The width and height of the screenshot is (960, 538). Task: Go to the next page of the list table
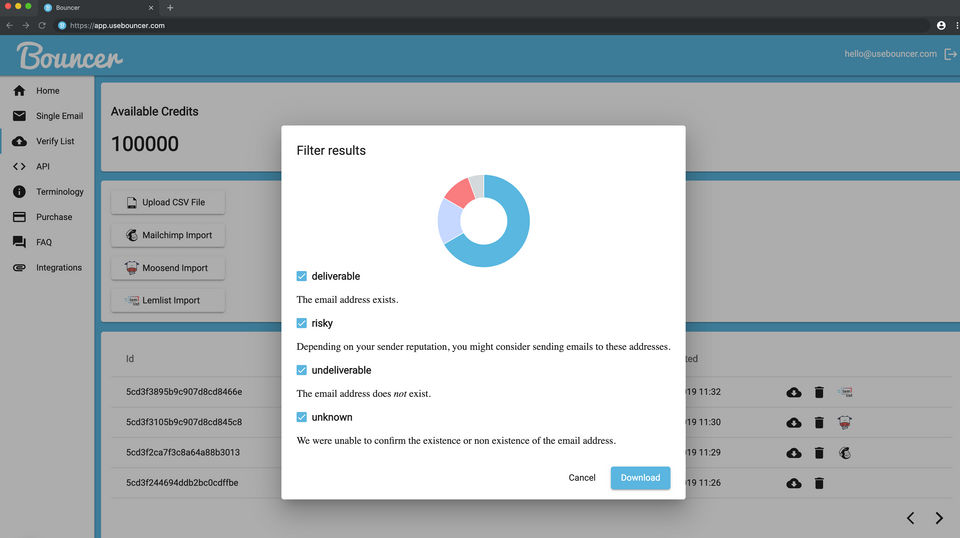(x=939, y=518)
